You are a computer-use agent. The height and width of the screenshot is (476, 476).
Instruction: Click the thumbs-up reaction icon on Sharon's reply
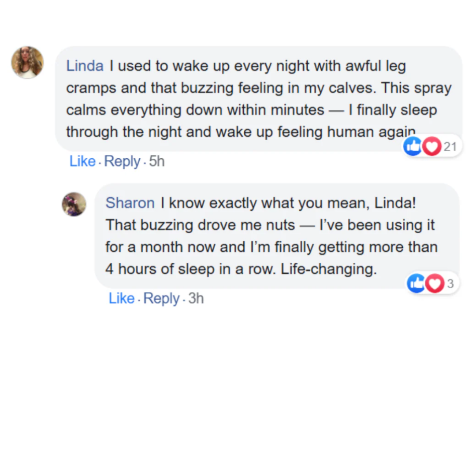(416, 283)
